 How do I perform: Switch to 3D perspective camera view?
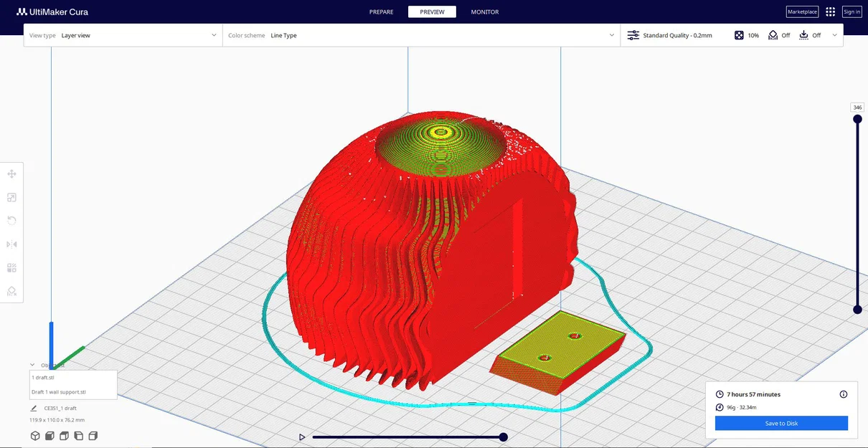[35, 436]
